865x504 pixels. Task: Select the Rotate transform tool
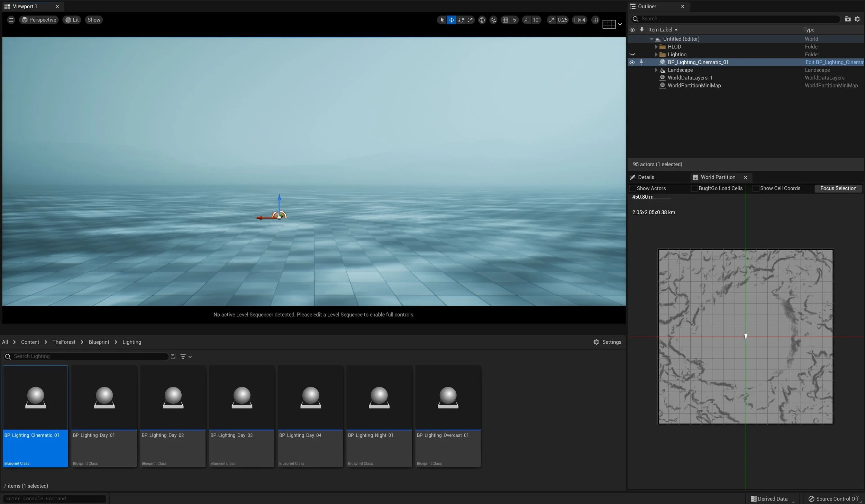click(461, 20)
